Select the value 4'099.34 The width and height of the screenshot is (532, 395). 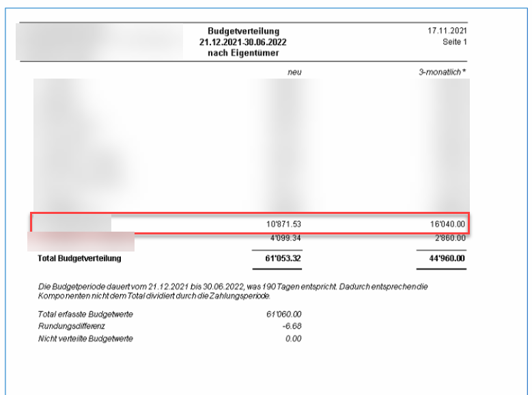click(x=285, y=238)
